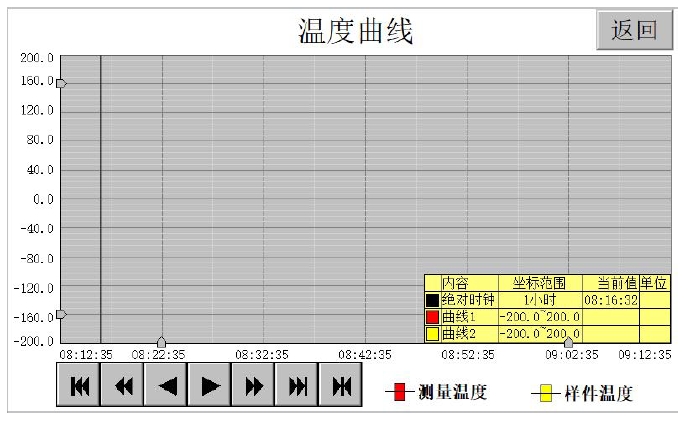Click the lower Y-axis marker near -160.0
Screen dimensions: 690x421
pyautogui.click(x=61, y=314)
